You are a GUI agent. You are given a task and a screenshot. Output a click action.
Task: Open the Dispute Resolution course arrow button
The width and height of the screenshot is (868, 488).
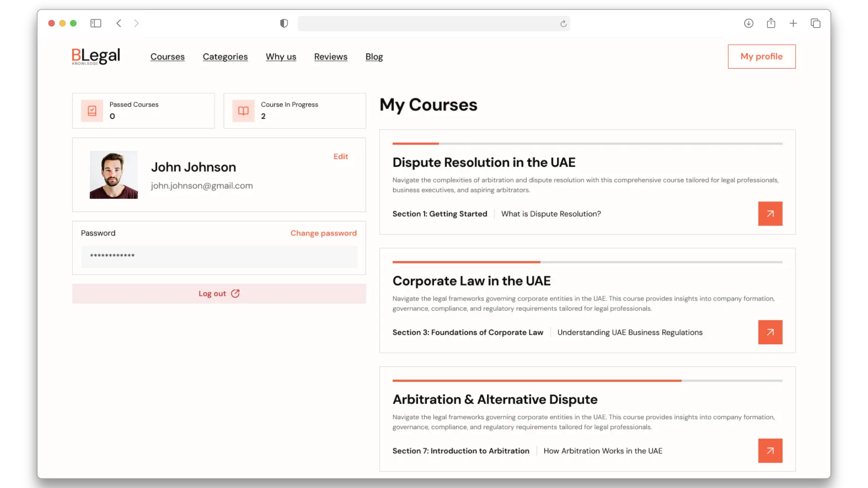tap(770, 214)
